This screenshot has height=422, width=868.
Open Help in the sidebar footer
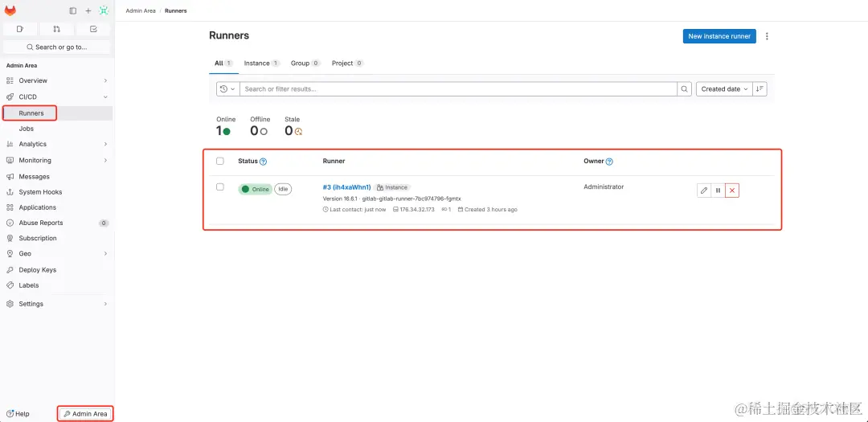pos(17,414)
